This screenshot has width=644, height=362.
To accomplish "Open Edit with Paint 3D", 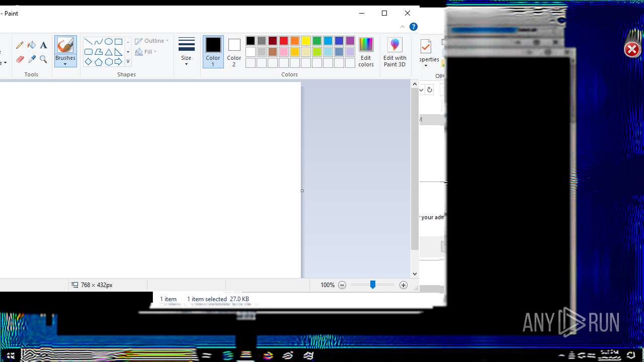I will pyautogui.click(x=394, y=52).
